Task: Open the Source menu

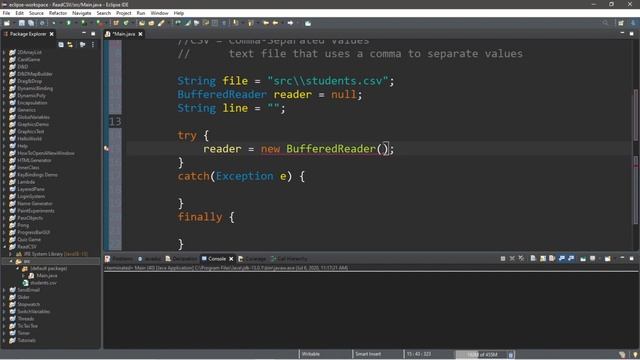Action: (x=36, y=13)
